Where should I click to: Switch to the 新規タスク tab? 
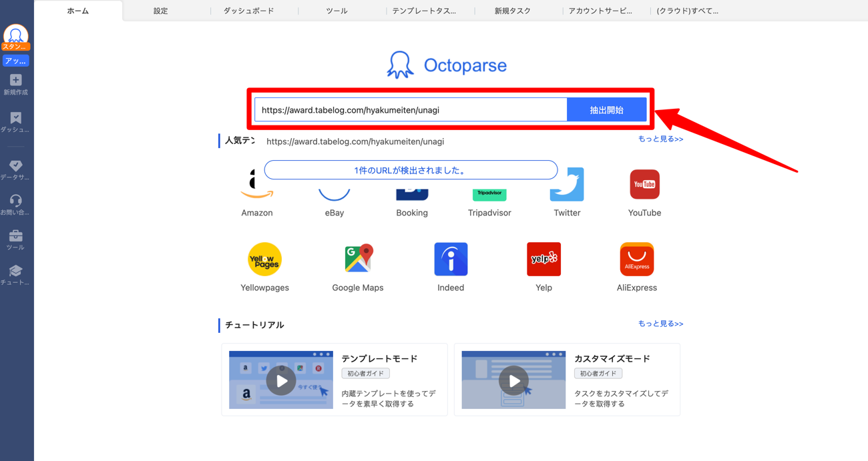(x=513, y=11)
